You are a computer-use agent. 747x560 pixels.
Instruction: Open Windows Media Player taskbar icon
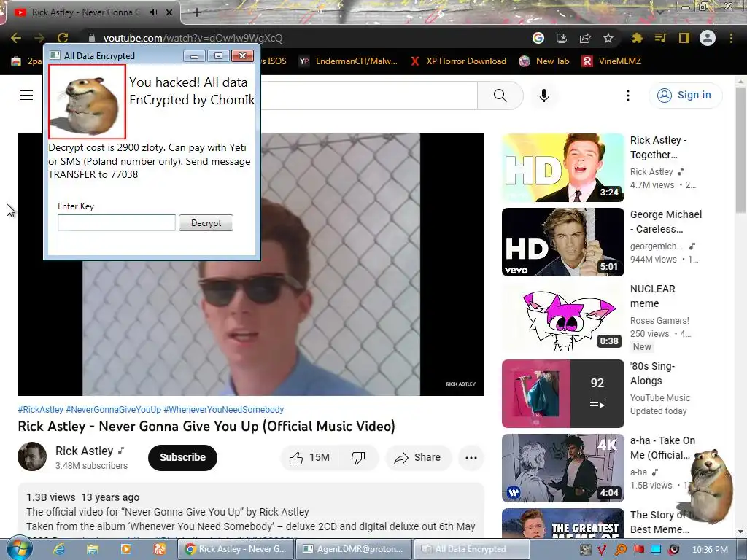[x=126, y=549]
